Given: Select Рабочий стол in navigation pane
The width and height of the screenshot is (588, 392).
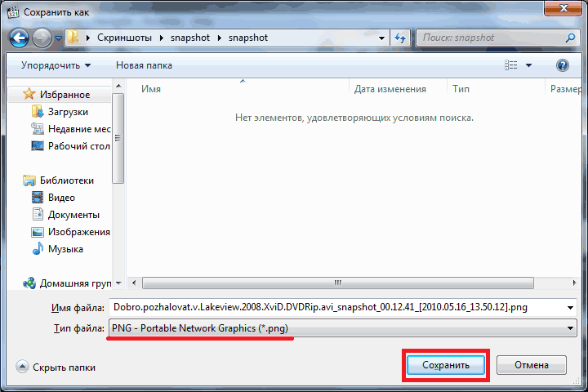Looking at the screenshot, I should pyautogui.click(x=78, y=146).
